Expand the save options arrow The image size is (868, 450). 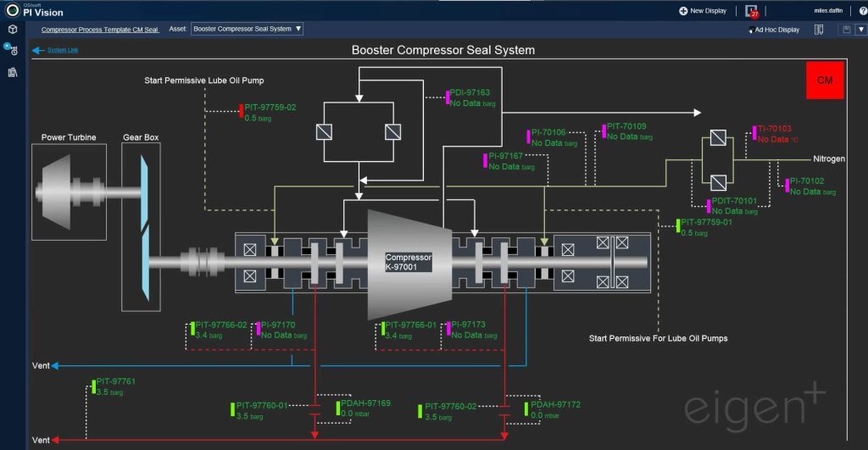(861, 30)
